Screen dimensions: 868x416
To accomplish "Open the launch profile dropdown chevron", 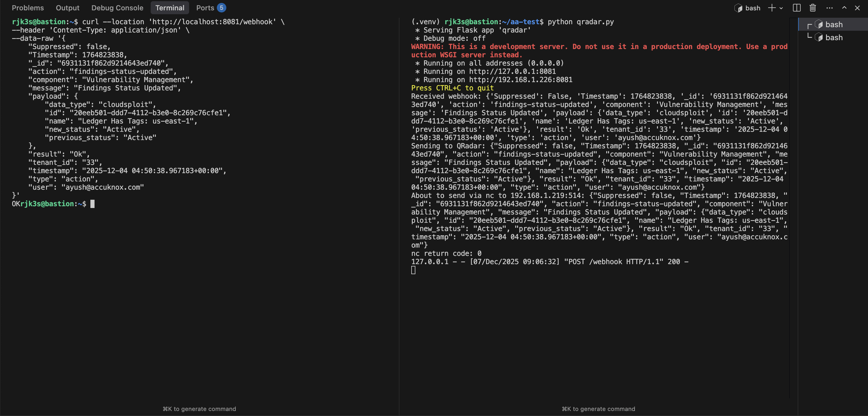I will (x=781, y=8).
